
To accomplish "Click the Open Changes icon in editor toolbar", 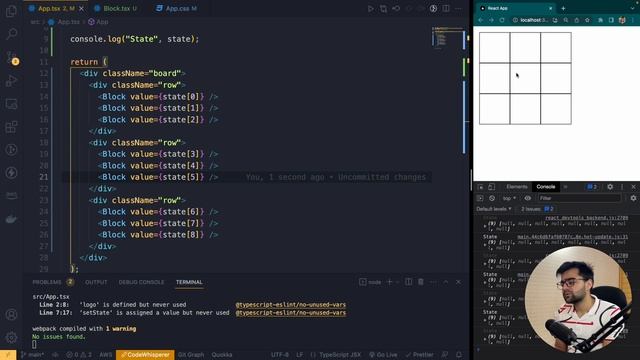I will point(383,9).
